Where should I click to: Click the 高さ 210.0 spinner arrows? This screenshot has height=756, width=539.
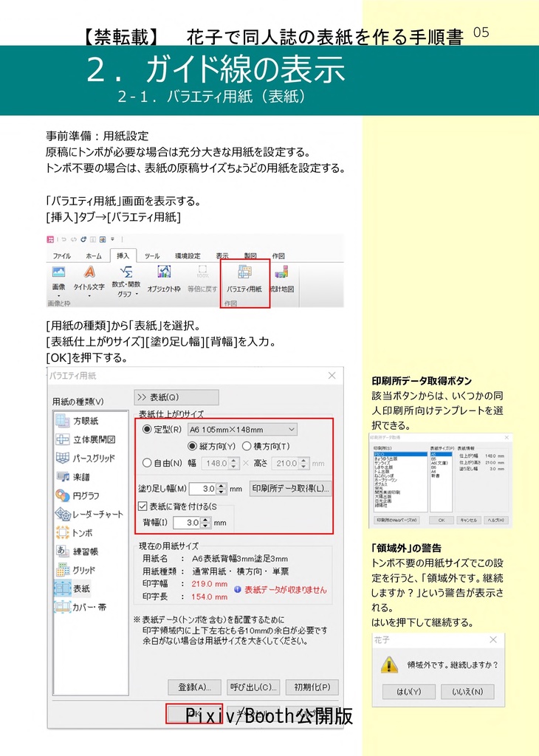[x=303, y=464]
